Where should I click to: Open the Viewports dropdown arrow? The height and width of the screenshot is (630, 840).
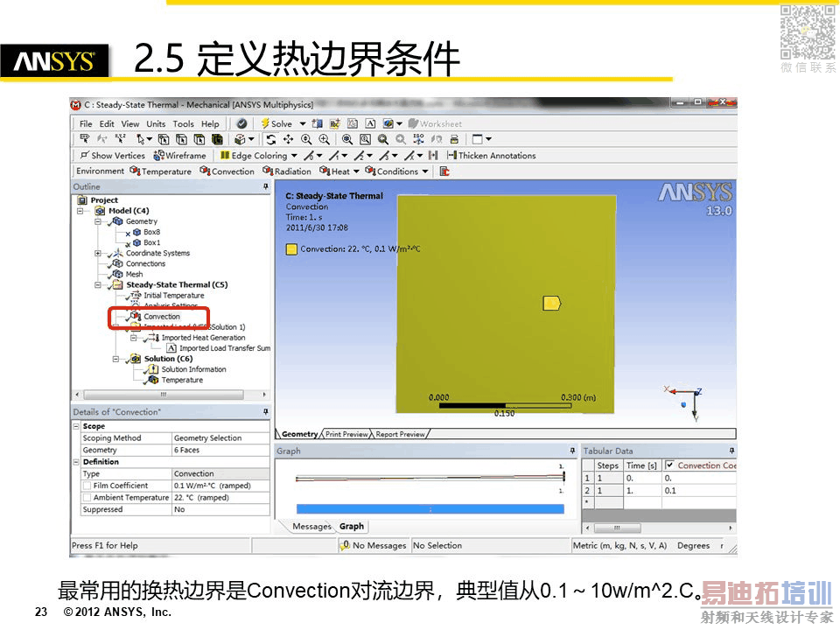[x=488, y=139]
